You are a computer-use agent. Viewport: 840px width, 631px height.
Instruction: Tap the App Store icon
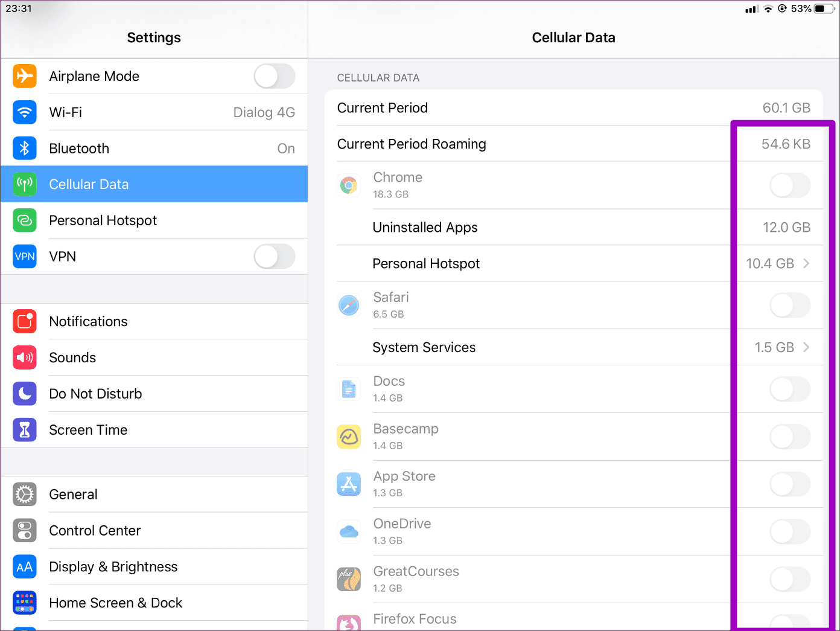pos(349,484)
